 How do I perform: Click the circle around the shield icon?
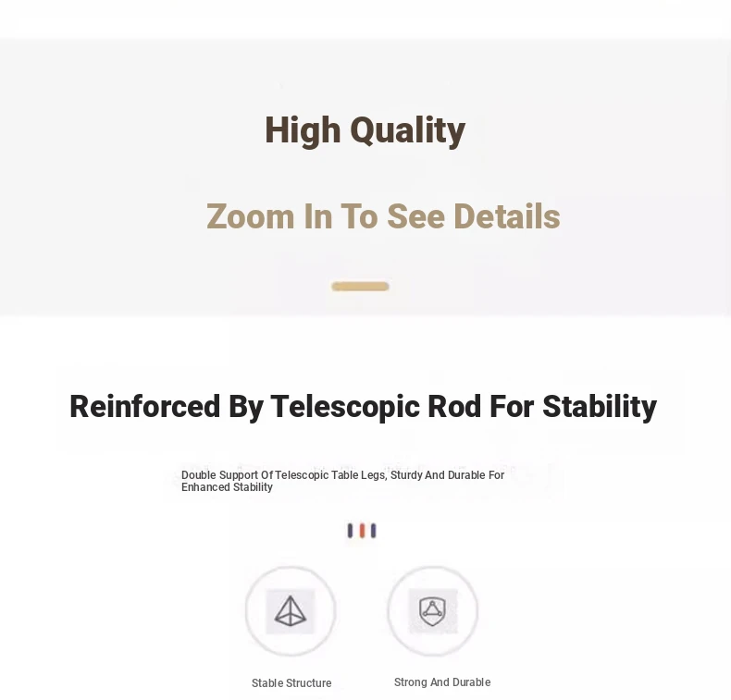pos(433,610)
